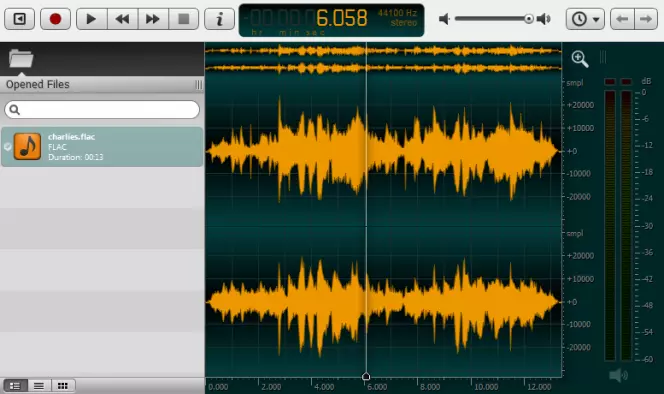Viewport: 664px width, 394px height.
Task: Click the playhead marker on timeline
Action: [x=366, y=376]
